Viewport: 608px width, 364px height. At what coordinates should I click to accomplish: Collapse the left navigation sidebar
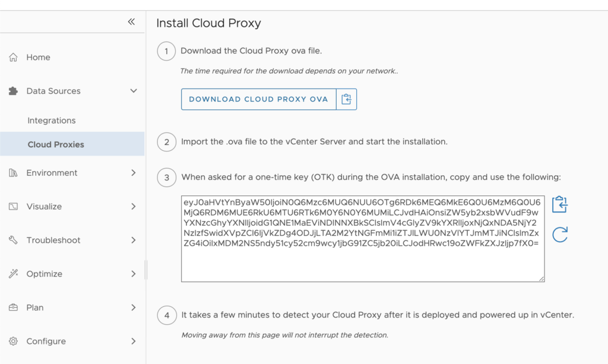pyautogui.click(x=131, y=21)
